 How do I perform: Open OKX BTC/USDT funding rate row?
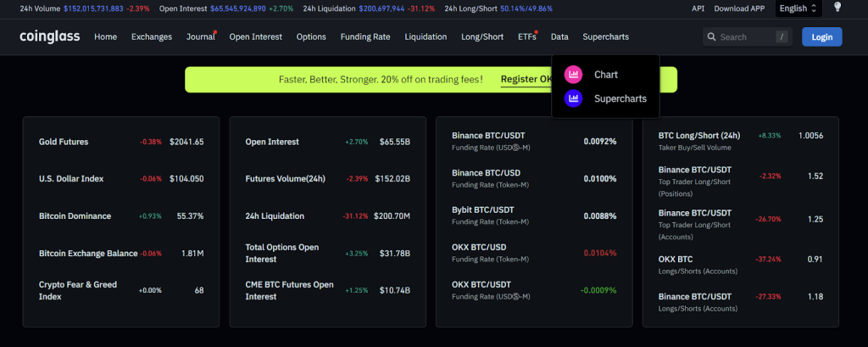[x=534, y=290]
